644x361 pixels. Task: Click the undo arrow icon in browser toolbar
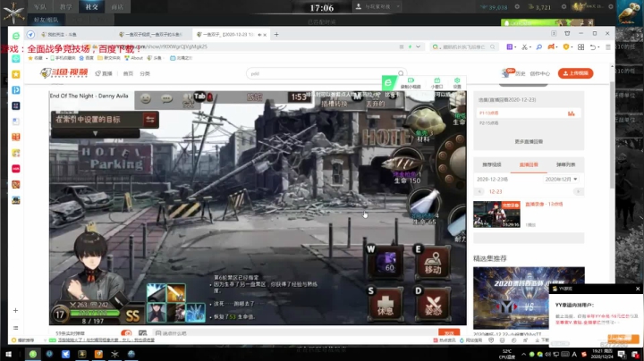(x=593, y=47)
